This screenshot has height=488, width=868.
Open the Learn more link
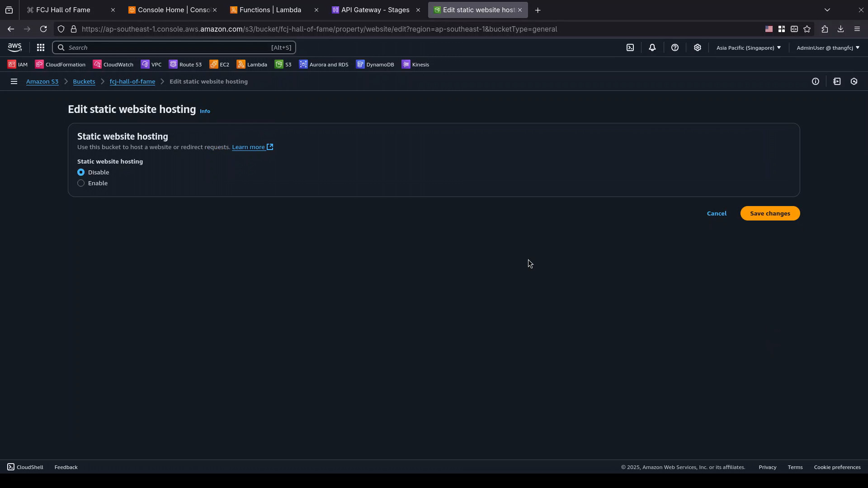pyautogui.click(x=253, y=147)
